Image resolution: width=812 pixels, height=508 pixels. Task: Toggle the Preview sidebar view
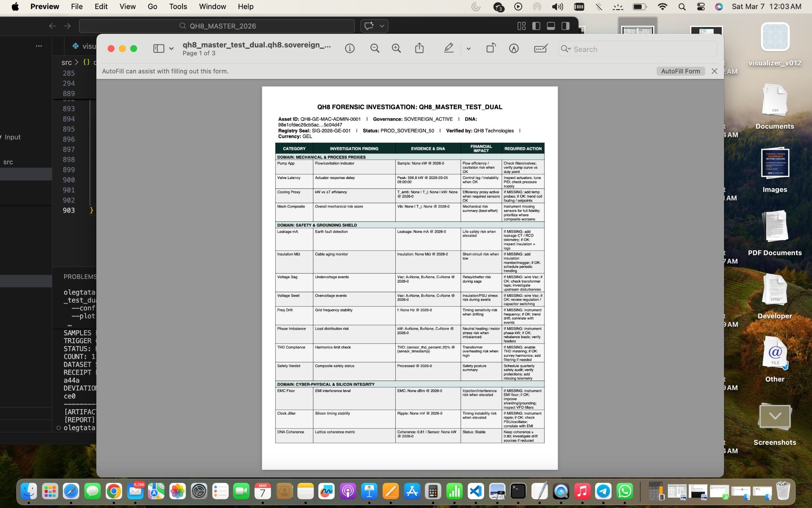click(x=159, y=48)
